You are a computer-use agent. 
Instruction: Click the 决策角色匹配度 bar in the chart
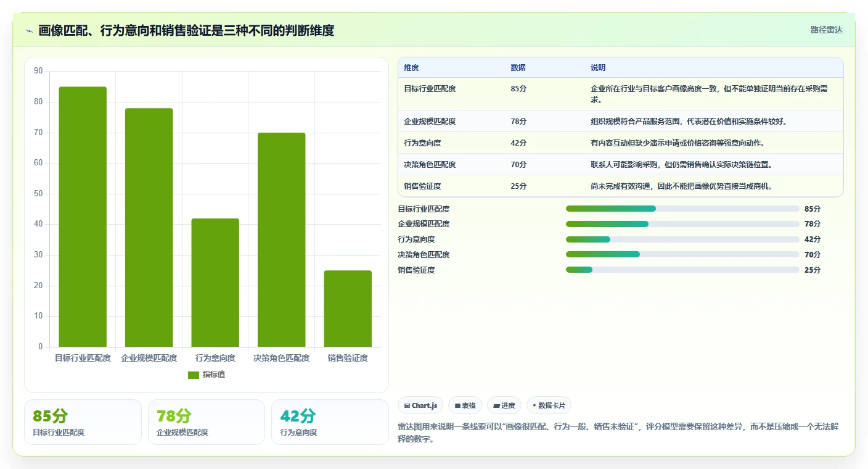(282, 239)
